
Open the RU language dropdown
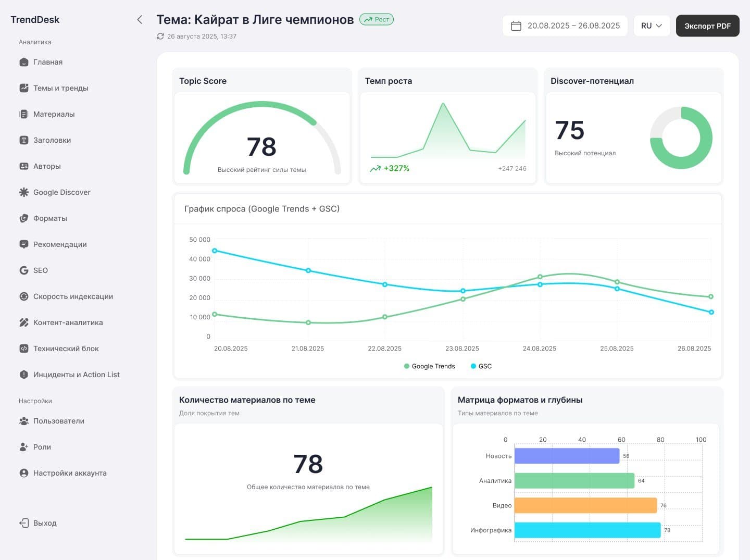point(652,26)
